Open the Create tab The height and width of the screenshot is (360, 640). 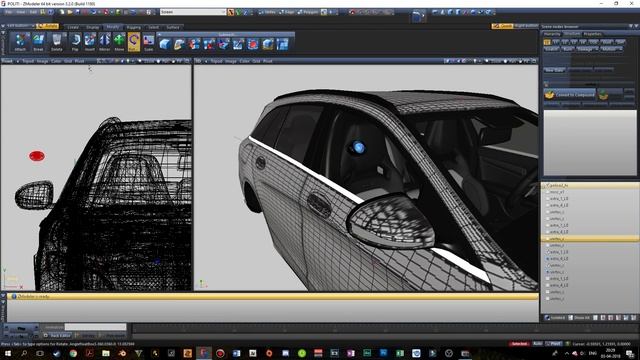[73, 27]
